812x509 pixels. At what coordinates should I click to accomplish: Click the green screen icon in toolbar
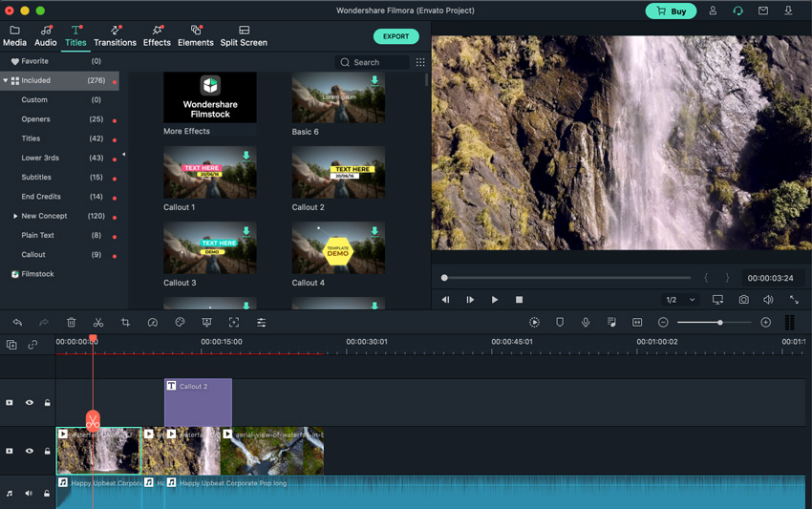206,323
